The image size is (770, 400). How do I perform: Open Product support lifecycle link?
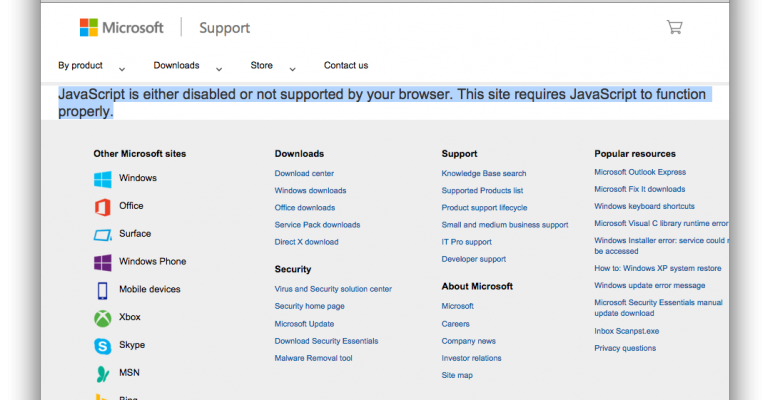pyautogui.click(x=484, y=208)
